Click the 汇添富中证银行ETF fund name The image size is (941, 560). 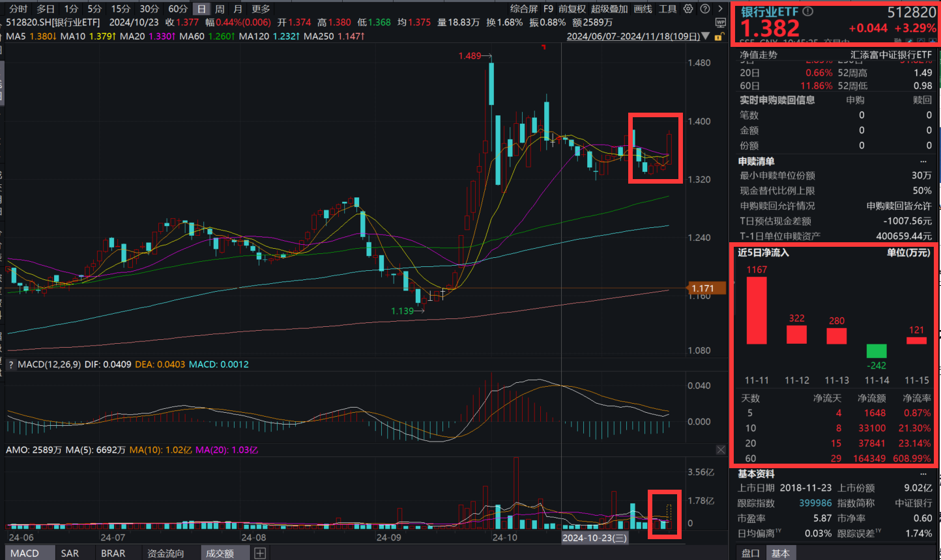click(891, 55)
